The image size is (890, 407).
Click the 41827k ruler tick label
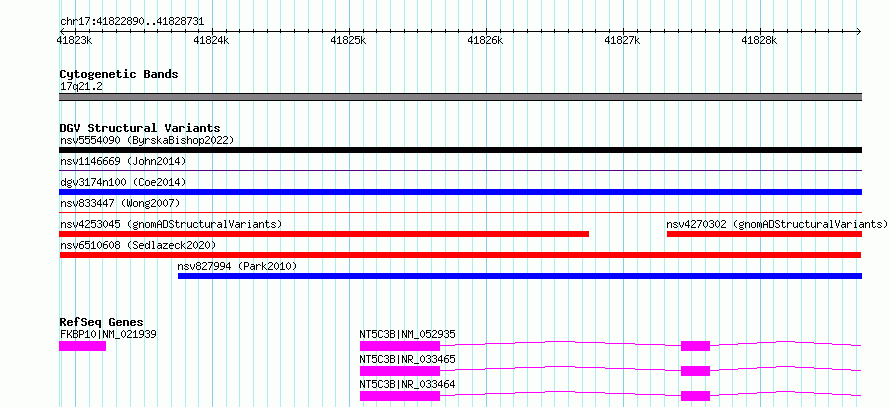pyautogui.click(x=623, y=40)
